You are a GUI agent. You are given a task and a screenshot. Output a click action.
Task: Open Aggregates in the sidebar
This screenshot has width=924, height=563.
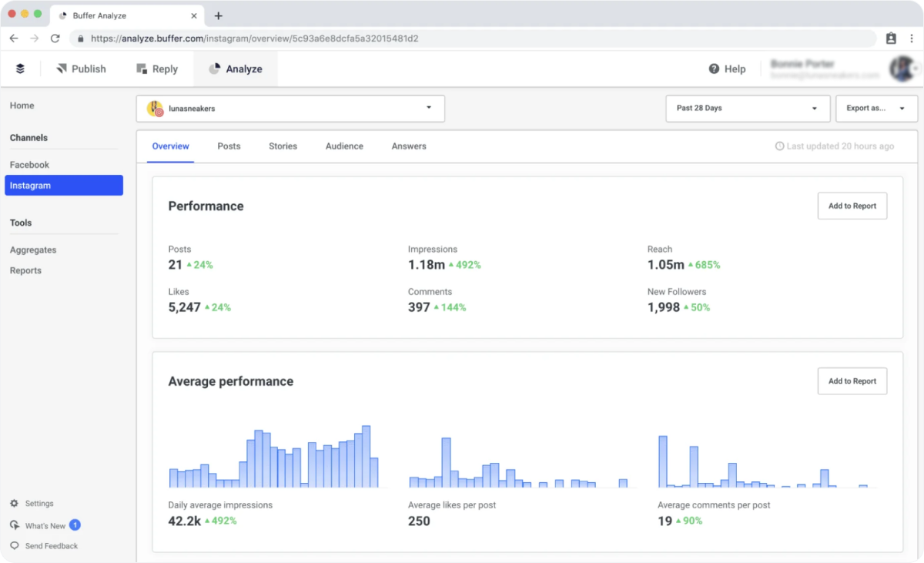[33, 250]
